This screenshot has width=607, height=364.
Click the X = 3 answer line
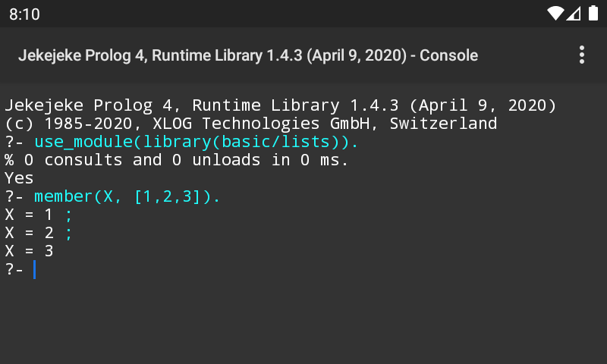pos(29,251)
